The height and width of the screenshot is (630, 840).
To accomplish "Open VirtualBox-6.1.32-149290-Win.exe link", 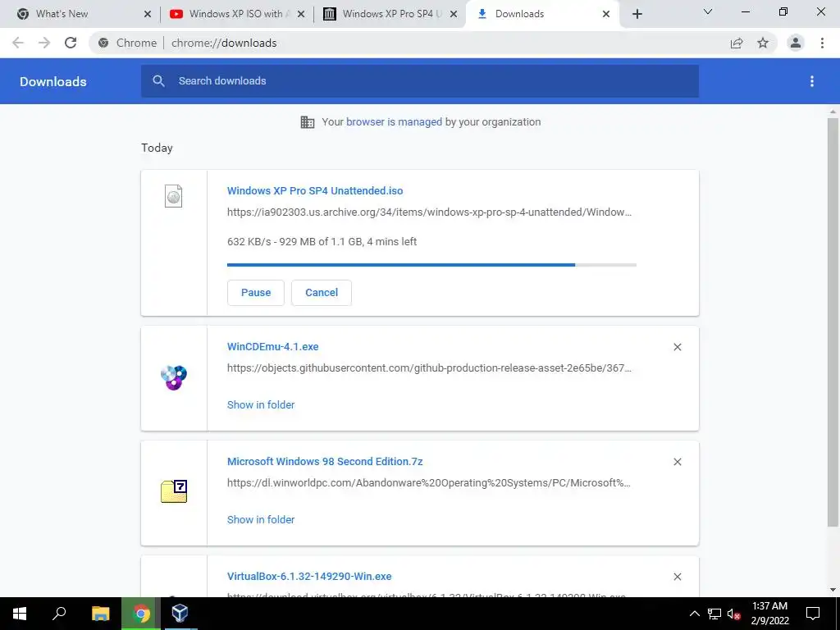I will pos(309,577).
